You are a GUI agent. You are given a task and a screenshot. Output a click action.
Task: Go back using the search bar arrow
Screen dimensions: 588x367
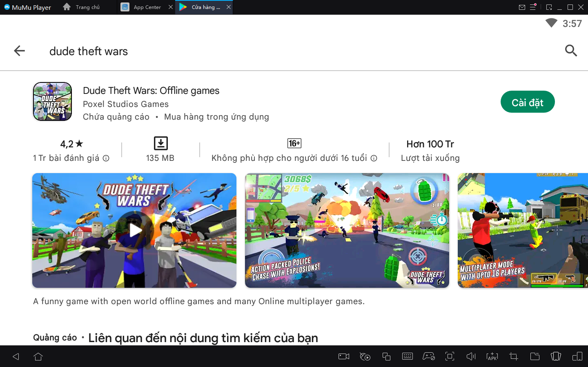click(19, 51)
